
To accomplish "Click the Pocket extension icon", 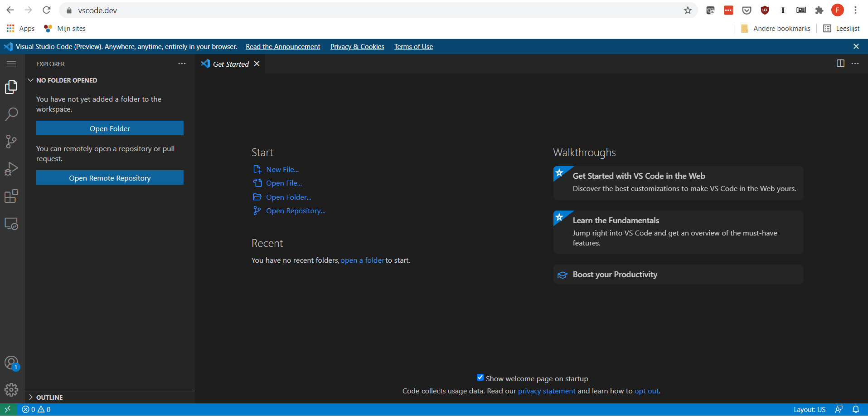I will click(x=747, y=10).
